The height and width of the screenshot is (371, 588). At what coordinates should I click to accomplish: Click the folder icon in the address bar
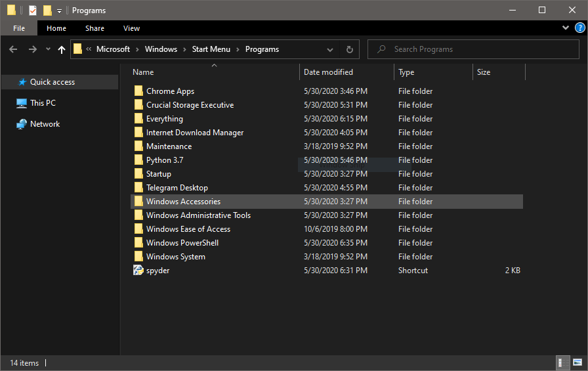tap(77, 49)
